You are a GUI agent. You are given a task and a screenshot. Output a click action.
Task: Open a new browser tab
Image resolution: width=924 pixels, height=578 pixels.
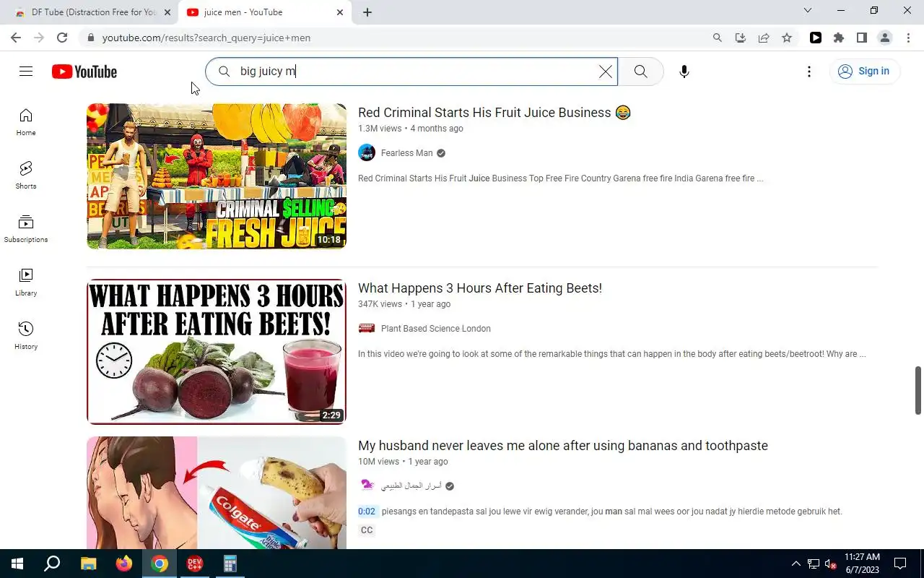click(367, 12)
